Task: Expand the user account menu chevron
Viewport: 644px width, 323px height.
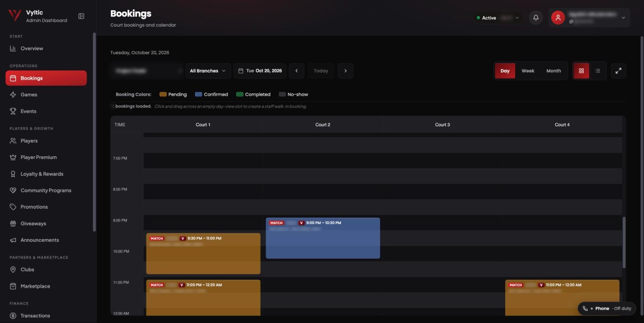Action: point(623,18)
